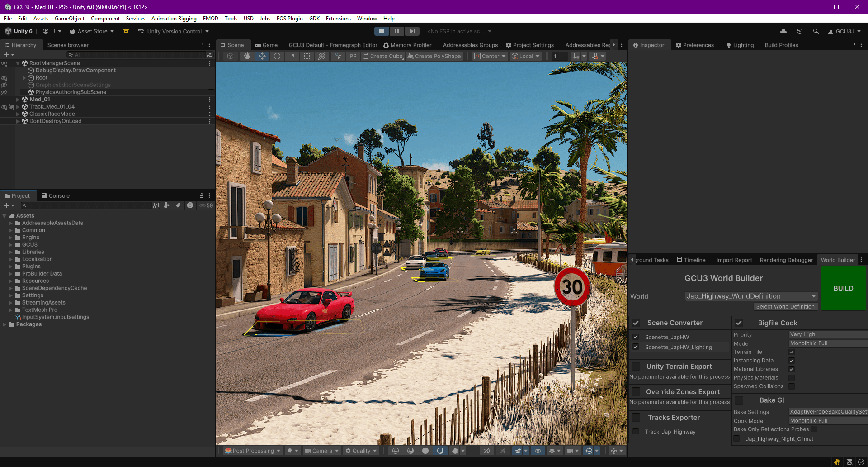Uncheck Scenette_JapHW checkbox
Image resolution: width=868 pixels, height=467 pixels.
click(636, 337)
